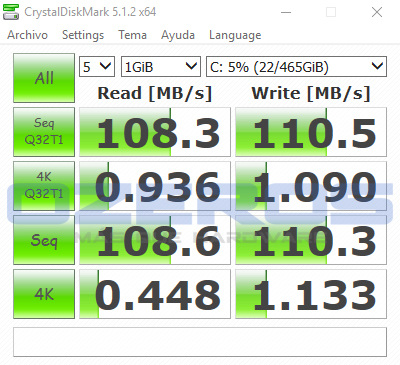The height and width of the screenshot is (365, 400).
Task: Start the 4K Q32T1 test
Action: click(44, 186)
